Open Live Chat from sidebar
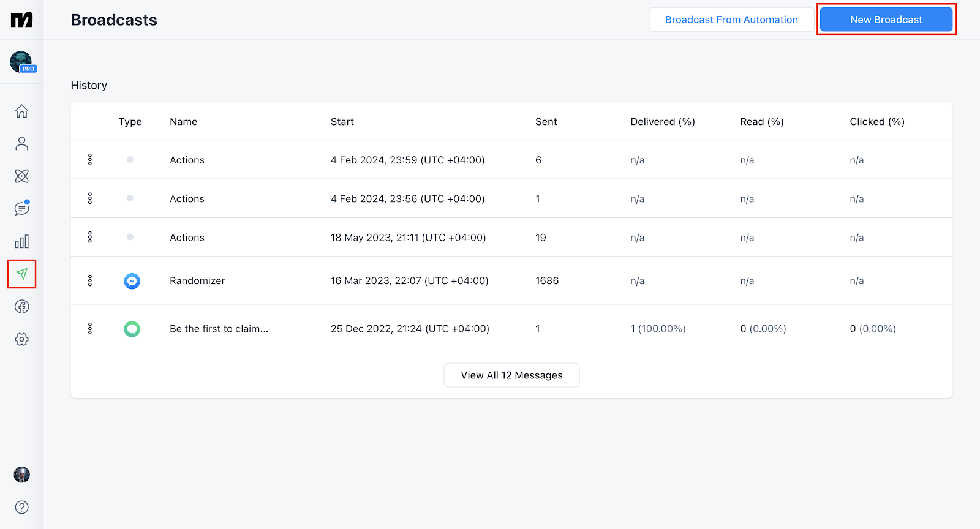Viewport: 980px width, 529px height. click(x=21, y=209)
